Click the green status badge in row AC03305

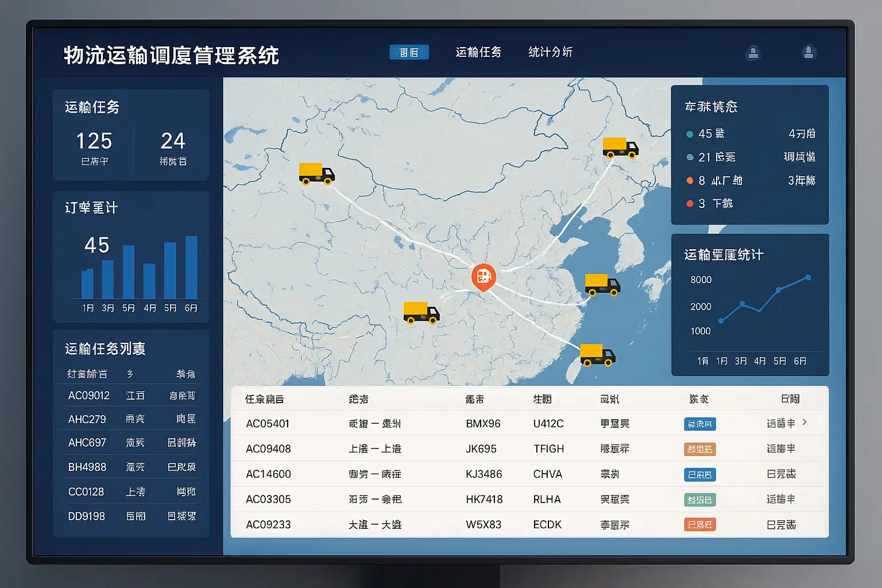coord(699,500)
